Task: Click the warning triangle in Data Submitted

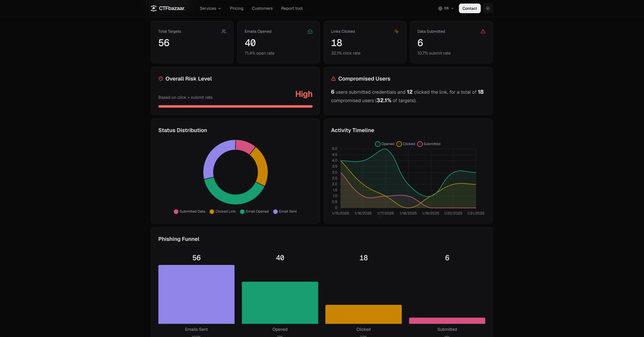Action: (x=483, y=31)
